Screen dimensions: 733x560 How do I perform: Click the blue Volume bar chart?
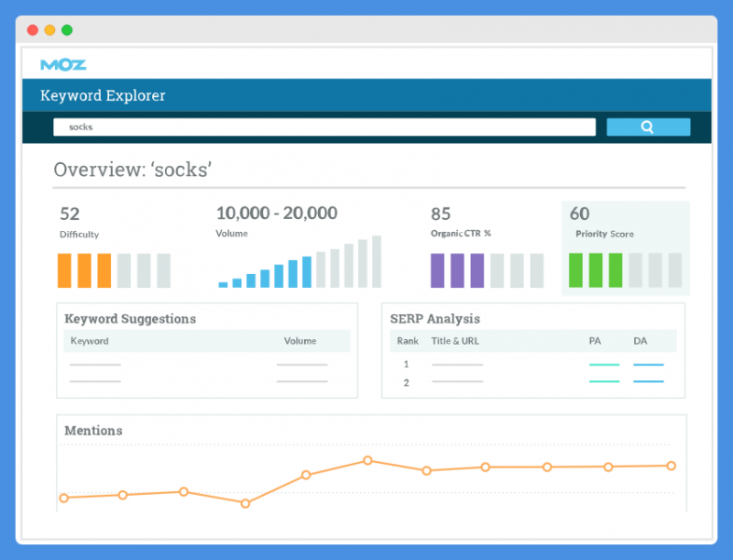(300, 262)
